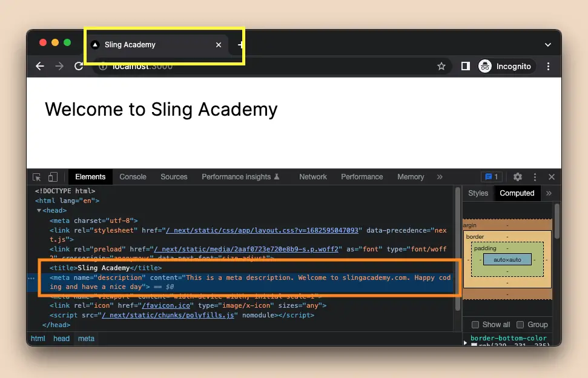Bookmark this page with the star icon
588x378 pixels.
click(441, 67)
